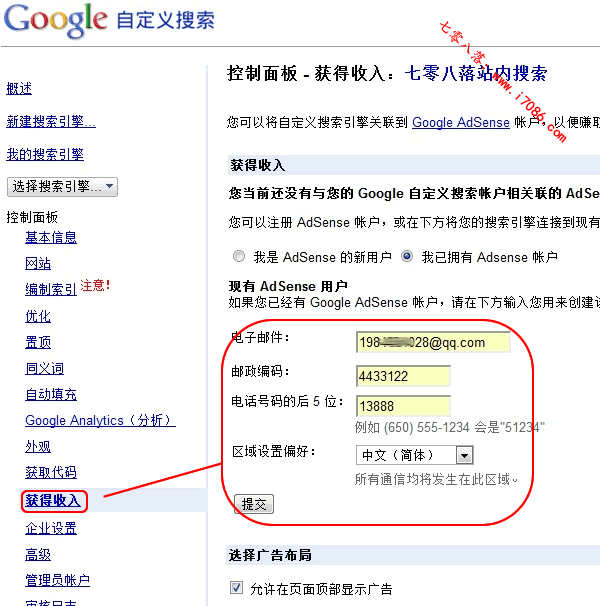Select 基本信息 in control panel menu
600x606 pixels.
51,237
